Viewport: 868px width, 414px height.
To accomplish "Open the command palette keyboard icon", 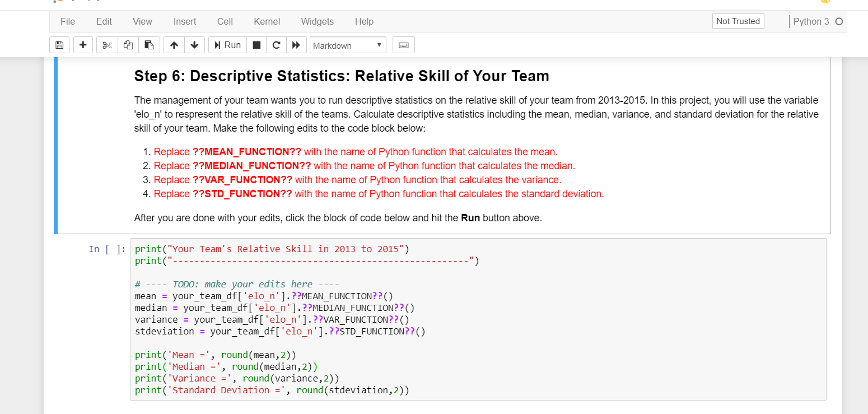I will click(404, 45).
